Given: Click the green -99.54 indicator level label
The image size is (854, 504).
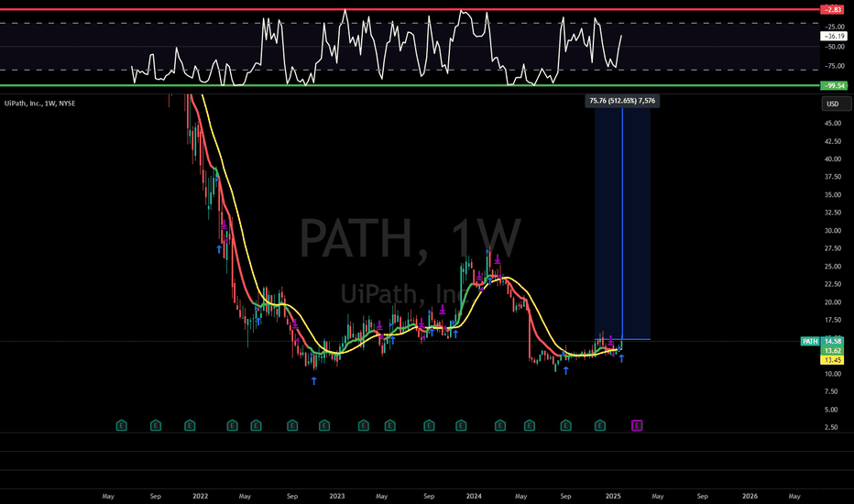Looking at the screenshot, I should 834,85.
